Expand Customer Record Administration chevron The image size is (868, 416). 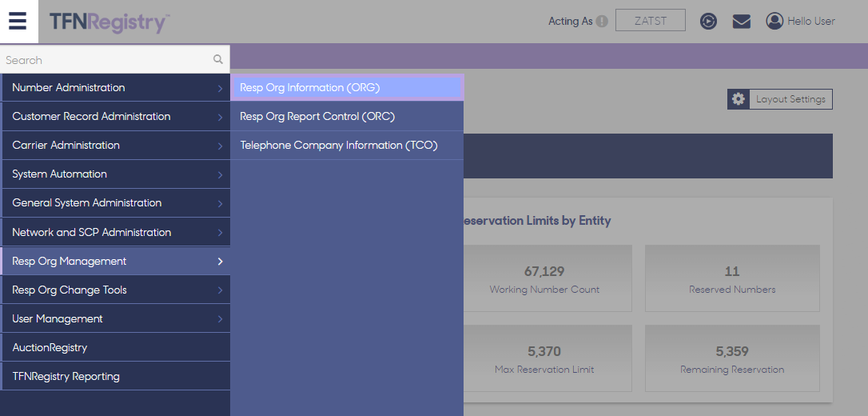220,117
